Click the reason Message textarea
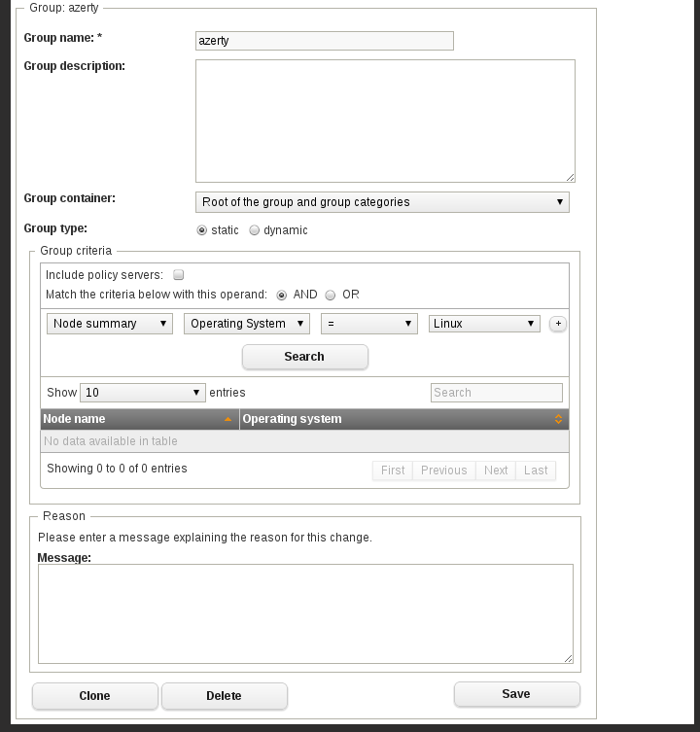Image resolution: width=700 pixels, height=732 pixels. click(305, 613)
